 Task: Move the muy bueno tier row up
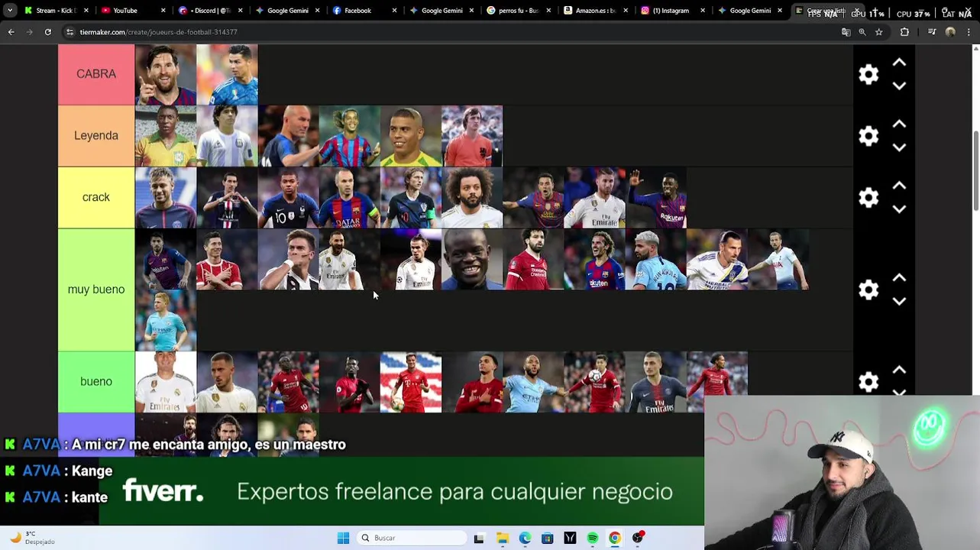point(899,278)
